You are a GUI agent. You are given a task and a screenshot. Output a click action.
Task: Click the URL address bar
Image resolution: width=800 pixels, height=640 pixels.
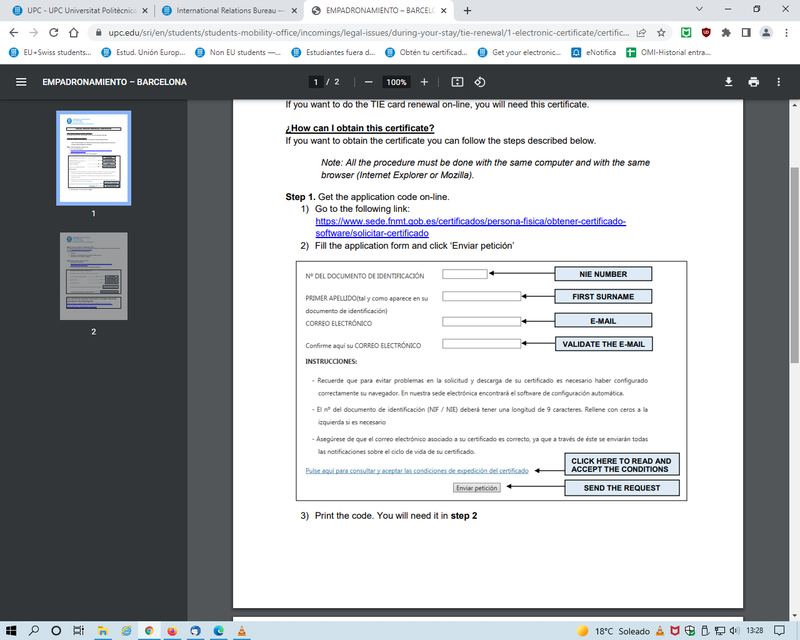(x=368, y=33)
